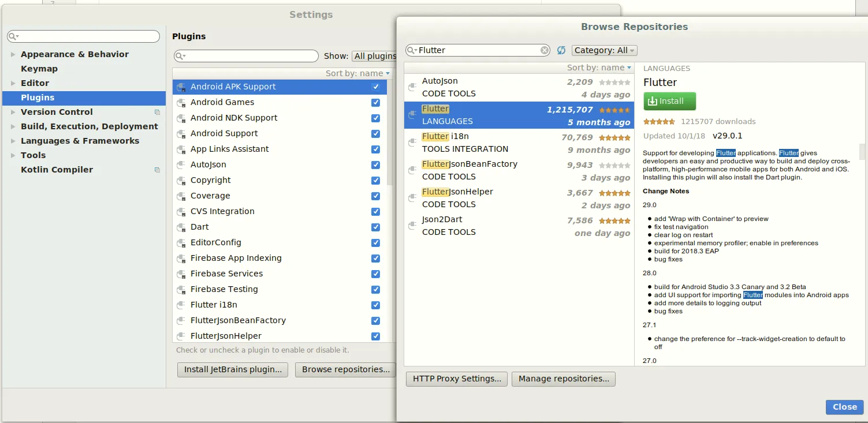This screenshot has height=423, width=868.
Task: Click the Json2Dart plugin icon in Browse Repositories
Action: coord(412,226)
